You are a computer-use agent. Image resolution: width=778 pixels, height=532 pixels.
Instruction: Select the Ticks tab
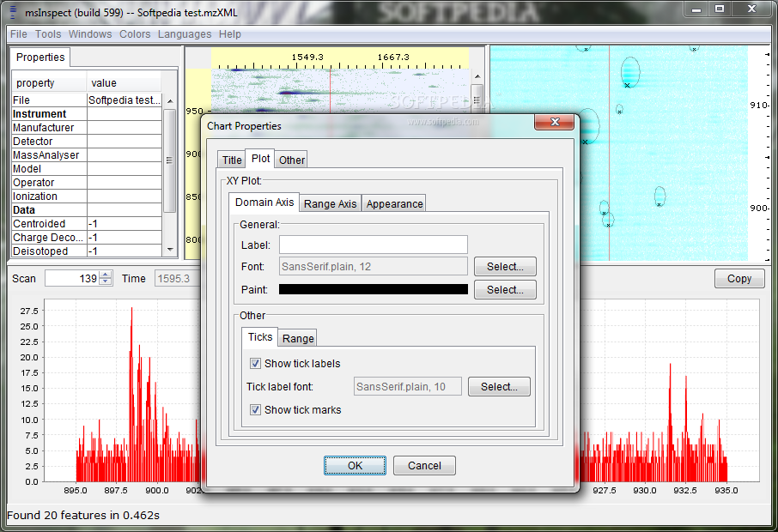[x=260, y=337]
